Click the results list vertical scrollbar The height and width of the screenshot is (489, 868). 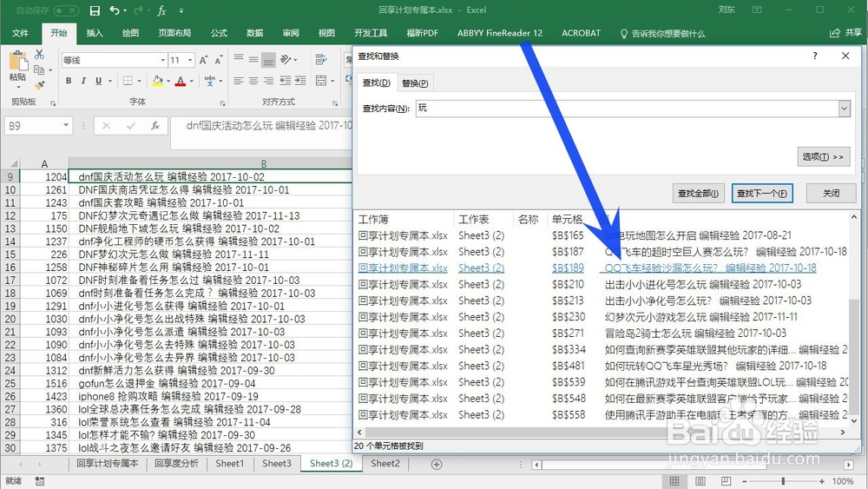pos(854,319)
